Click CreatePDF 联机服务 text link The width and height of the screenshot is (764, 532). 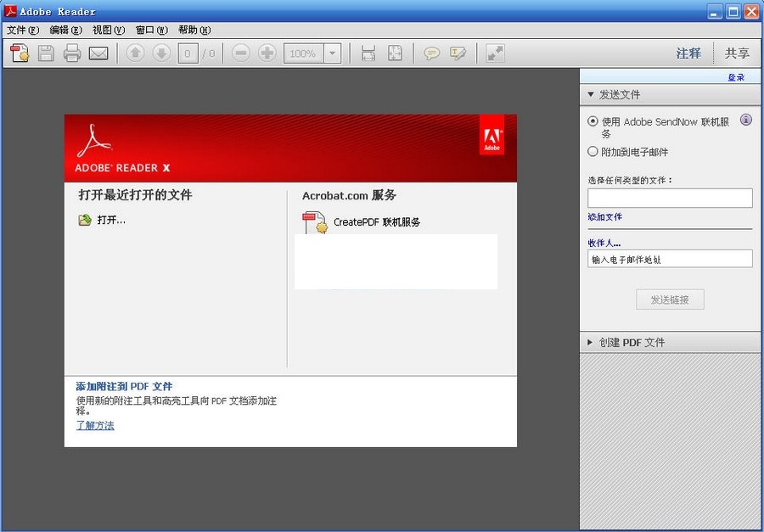point(377,222)
